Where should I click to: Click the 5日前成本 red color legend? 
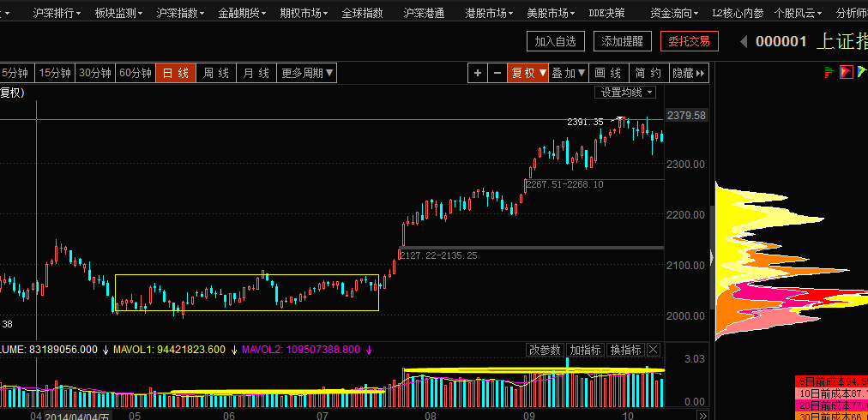coord(831,381)
